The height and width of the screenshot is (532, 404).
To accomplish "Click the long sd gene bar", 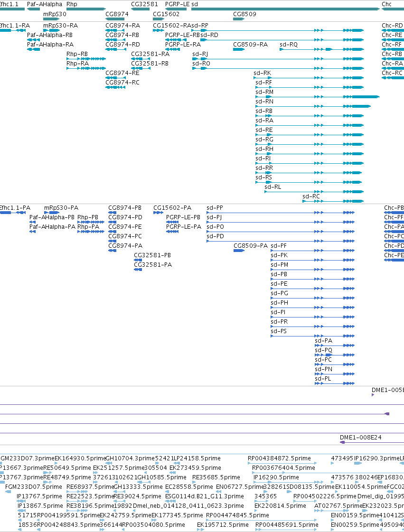I will pos(285,9).
